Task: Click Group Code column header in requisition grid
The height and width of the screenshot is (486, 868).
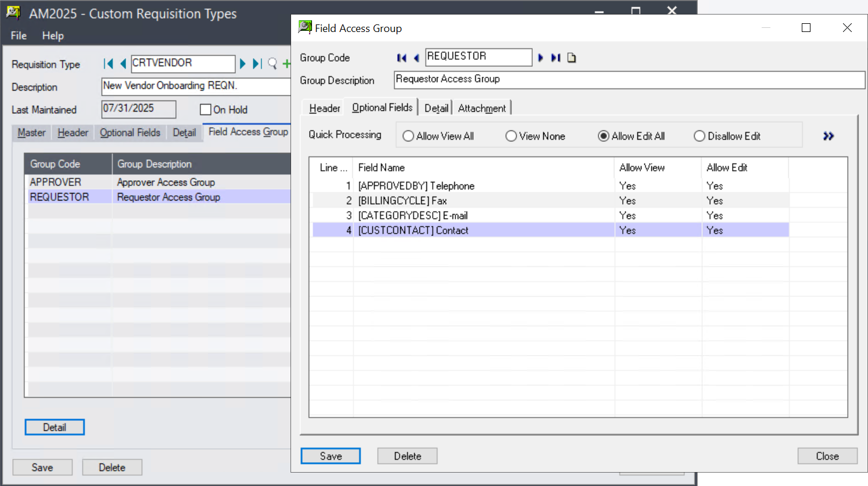Action: click(x=69, y=164)
